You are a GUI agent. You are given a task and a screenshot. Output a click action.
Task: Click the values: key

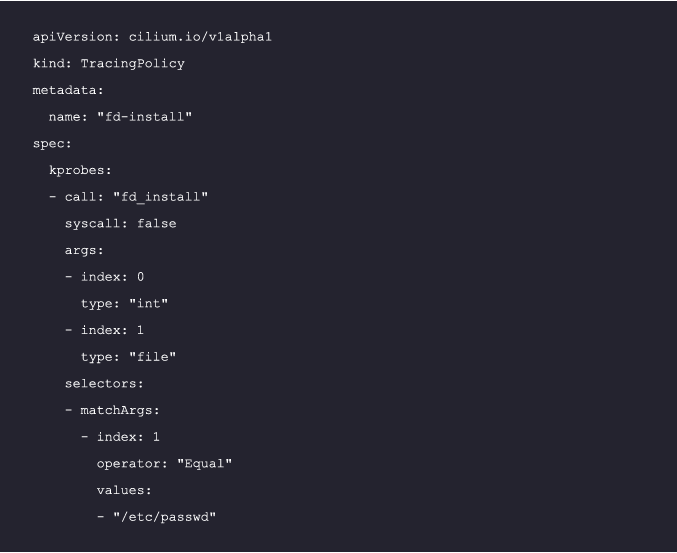point(124,490)
